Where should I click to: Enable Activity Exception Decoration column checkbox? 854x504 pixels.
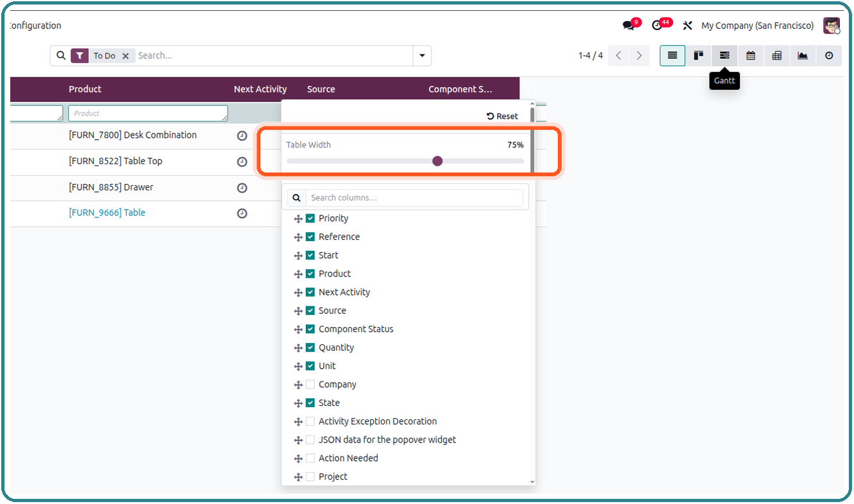pyautogui.click(x=310, y=422)
